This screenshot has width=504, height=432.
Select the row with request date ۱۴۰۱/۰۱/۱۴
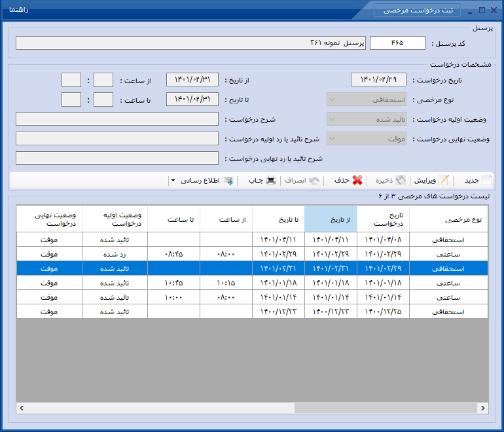[252, 297]
